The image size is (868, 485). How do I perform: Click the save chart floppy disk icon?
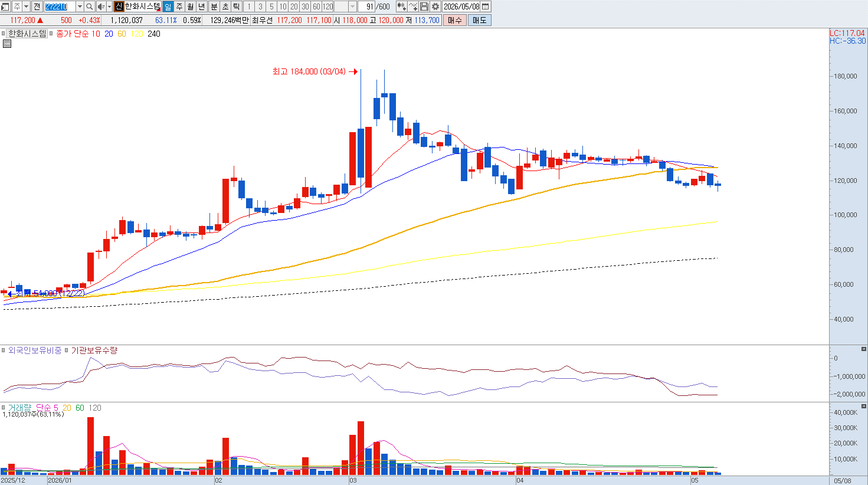(424, 6)
